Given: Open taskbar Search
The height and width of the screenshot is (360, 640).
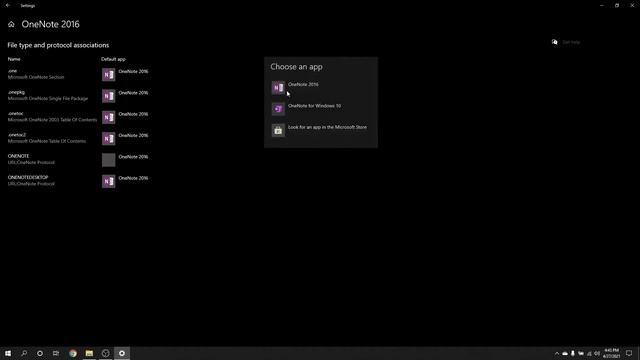Looking at the screenshot, I should [24, 353].
